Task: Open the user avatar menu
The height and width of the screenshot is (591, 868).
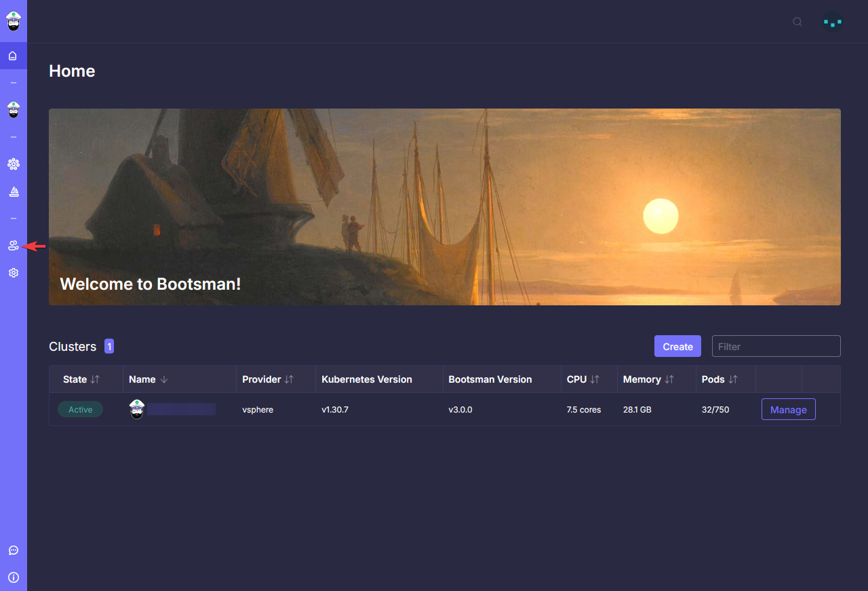Action: point(832,22)
